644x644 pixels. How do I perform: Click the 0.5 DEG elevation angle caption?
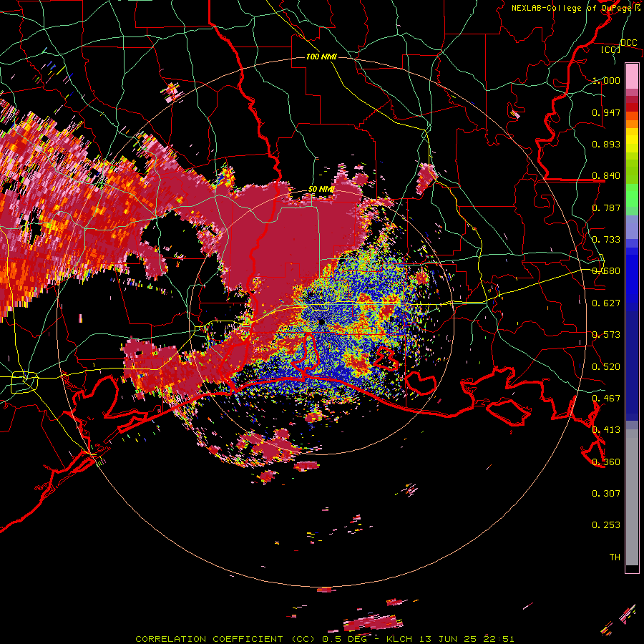[x=344, y=639]
